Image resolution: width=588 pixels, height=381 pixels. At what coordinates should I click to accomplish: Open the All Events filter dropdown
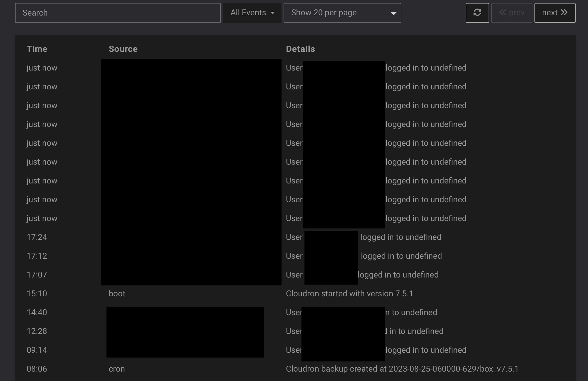pyautogui.click(x=252, y=13)
